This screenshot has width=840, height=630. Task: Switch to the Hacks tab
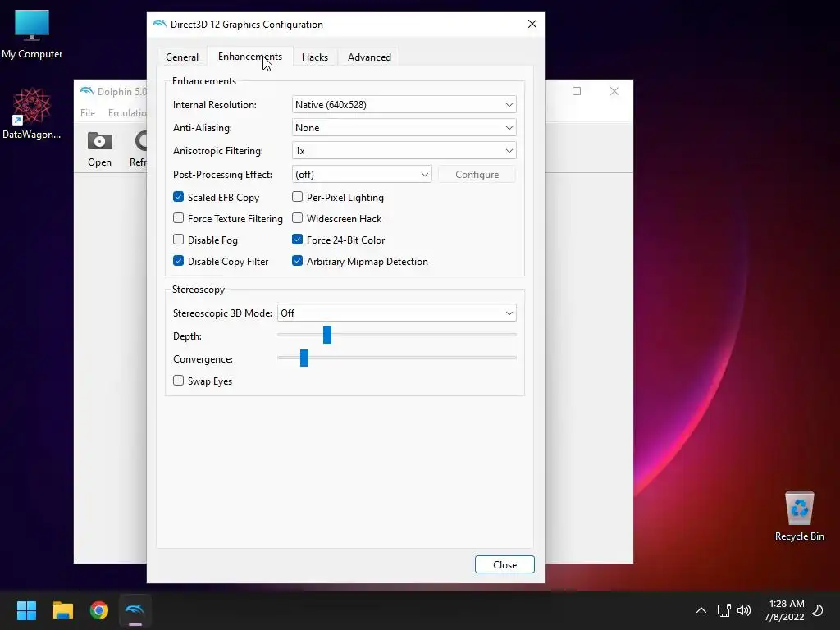coord(314,57)
